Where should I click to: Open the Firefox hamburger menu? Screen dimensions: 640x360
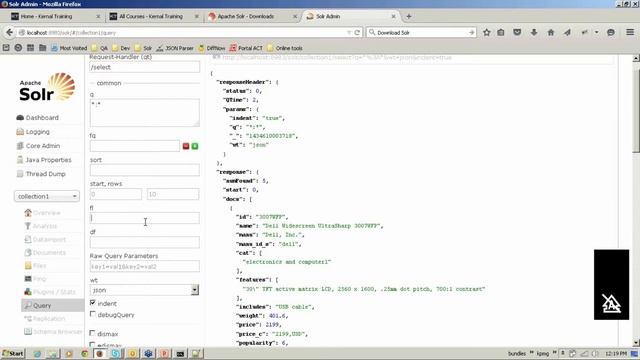(630, 32)
